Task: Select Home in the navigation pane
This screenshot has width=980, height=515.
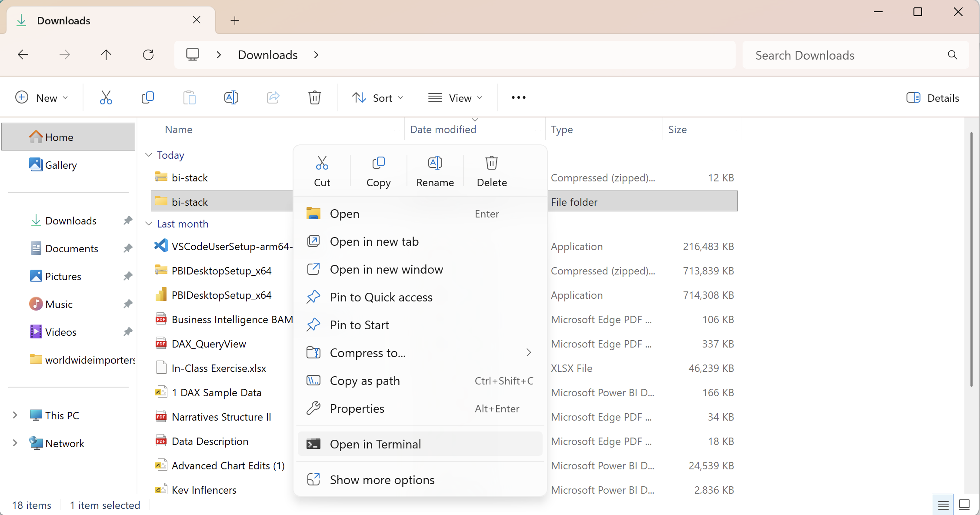Action: pos(68,137)
